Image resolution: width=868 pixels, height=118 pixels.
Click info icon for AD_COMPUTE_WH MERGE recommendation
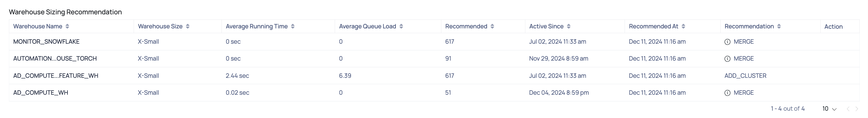727,93
